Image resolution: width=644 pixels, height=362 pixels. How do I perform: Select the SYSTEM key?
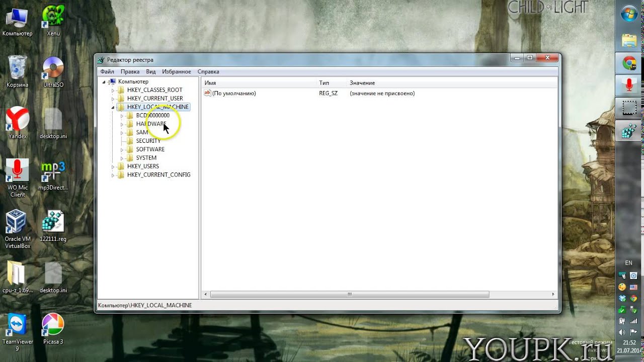point(146,158)
